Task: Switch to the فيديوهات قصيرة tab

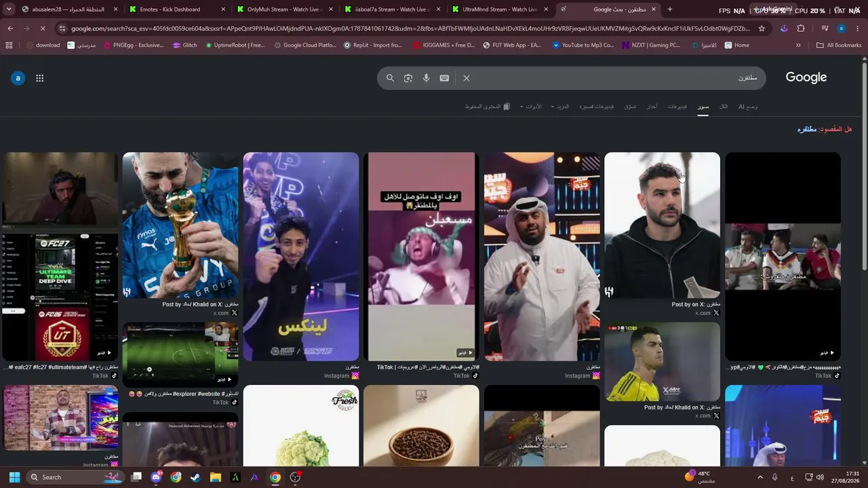Action: (597, 106)
